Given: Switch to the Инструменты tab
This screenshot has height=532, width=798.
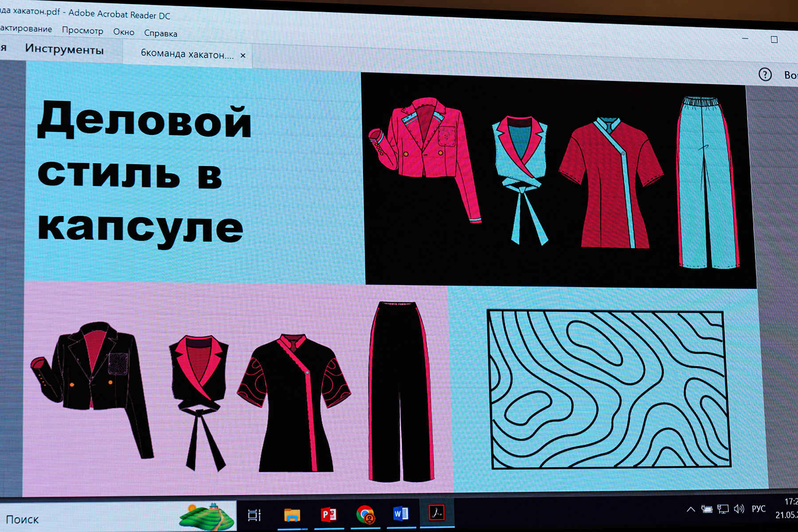Looking at the screenshot, I should [64, 49].
